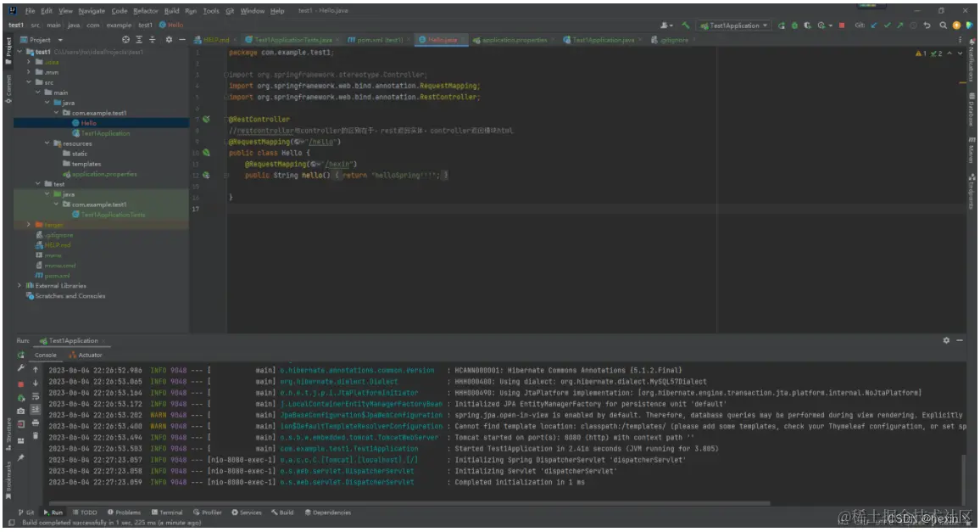Toggle the Bookmarks tool window
Screen dimensions: 980x532
[8, 480]
